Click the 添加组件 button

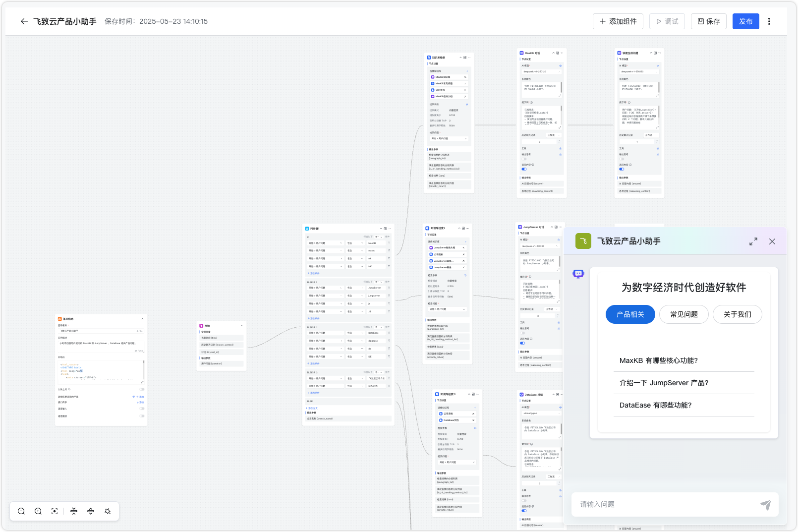click(618, 21)
